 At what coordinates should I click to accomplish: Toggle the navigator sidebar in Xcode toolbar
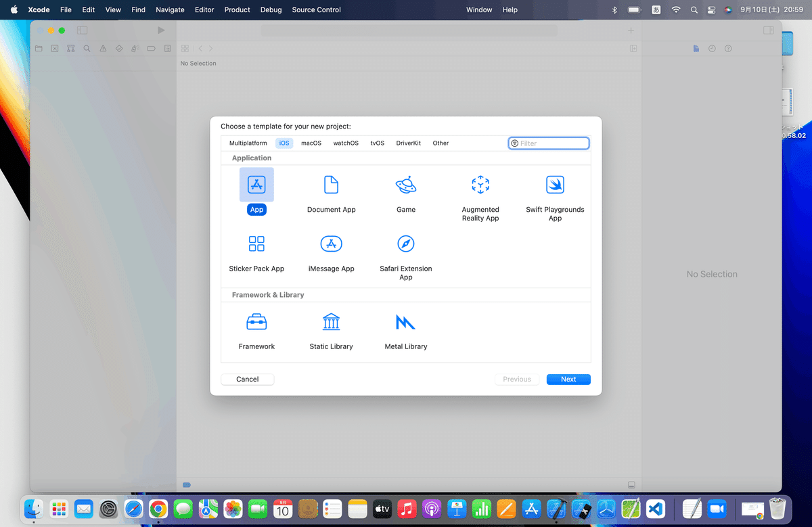click(83, 30)
